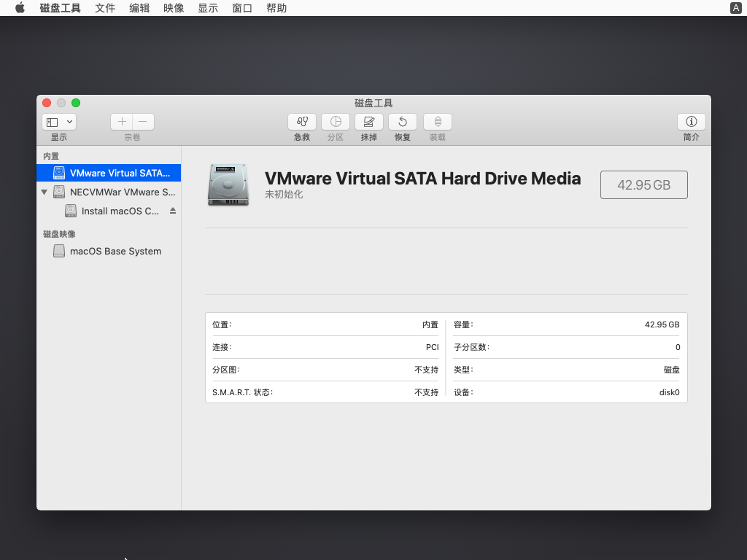Click the sidebar view icon button
747x560 pixels.
click(x=53, y=122)
